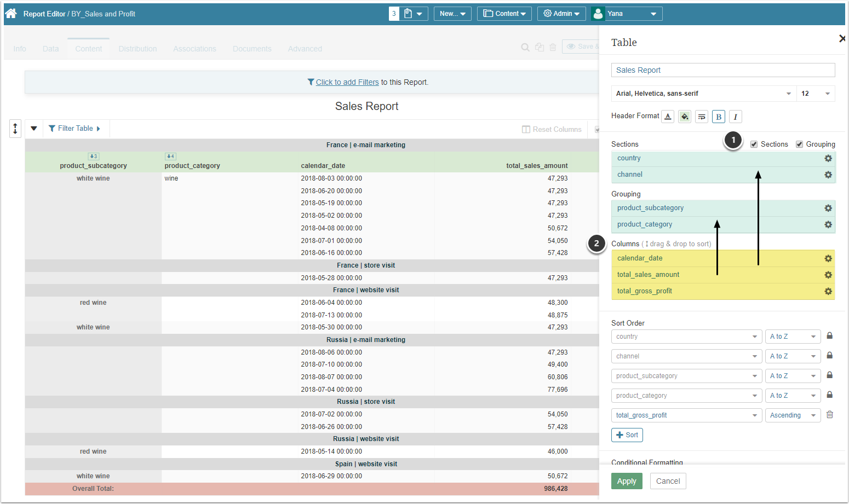The image size is (849, 504).
Task: Click the home icon in top bar
Action: coord(11,14)
